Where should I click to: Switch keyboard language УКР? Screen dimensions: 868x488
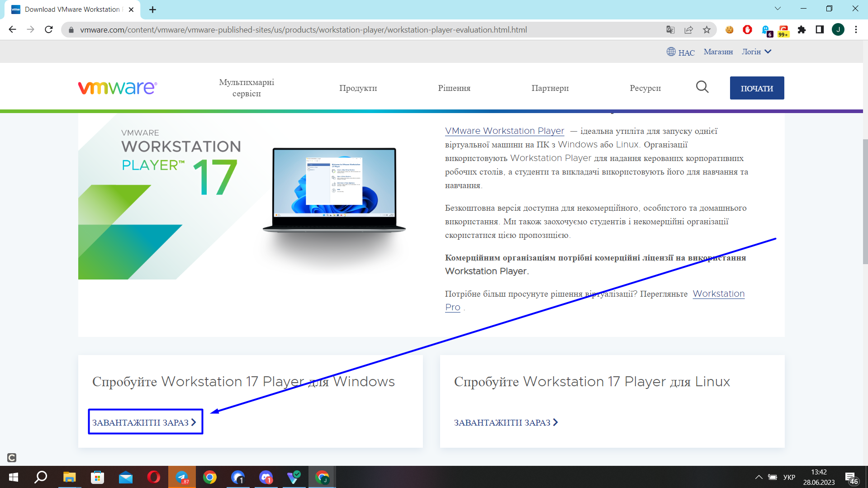(x=789, y=477)
